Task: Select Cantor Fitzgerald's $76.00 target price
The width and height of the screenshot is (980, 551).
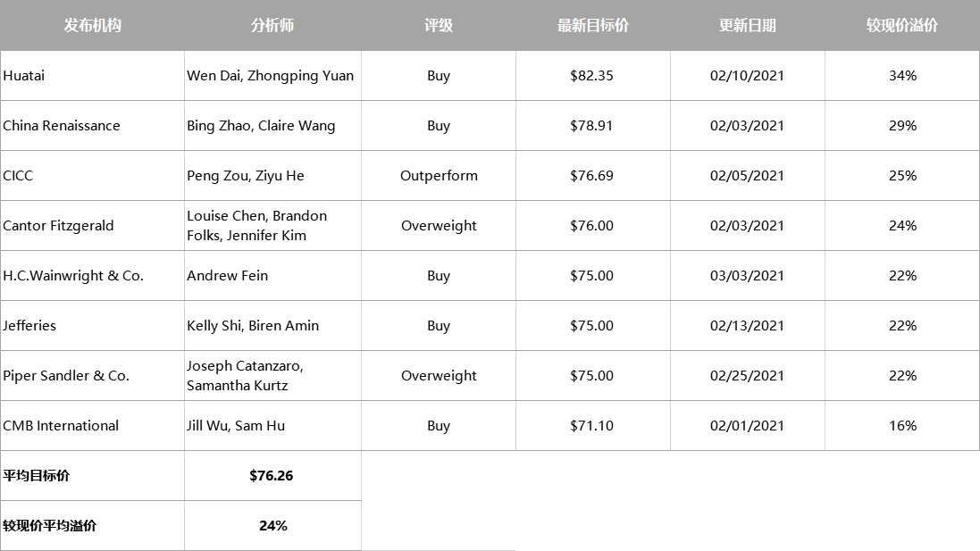Action: point(592,226)
